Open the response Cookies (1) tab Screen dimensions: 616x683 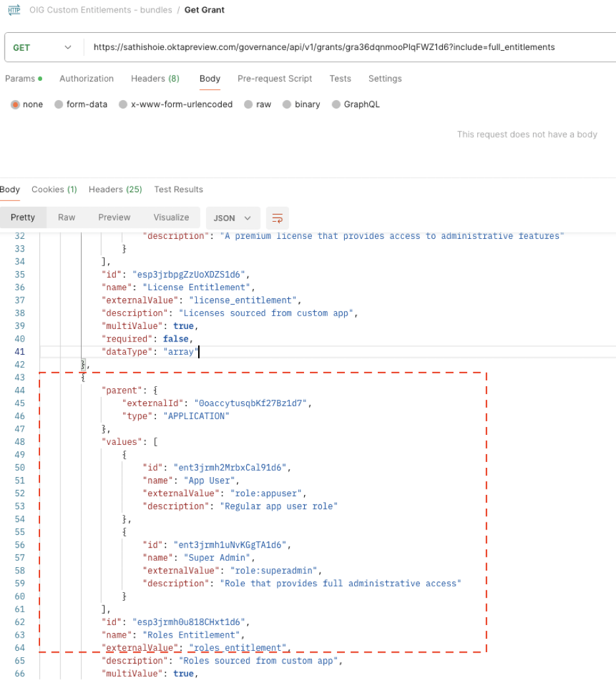click(x=54, y=190)
